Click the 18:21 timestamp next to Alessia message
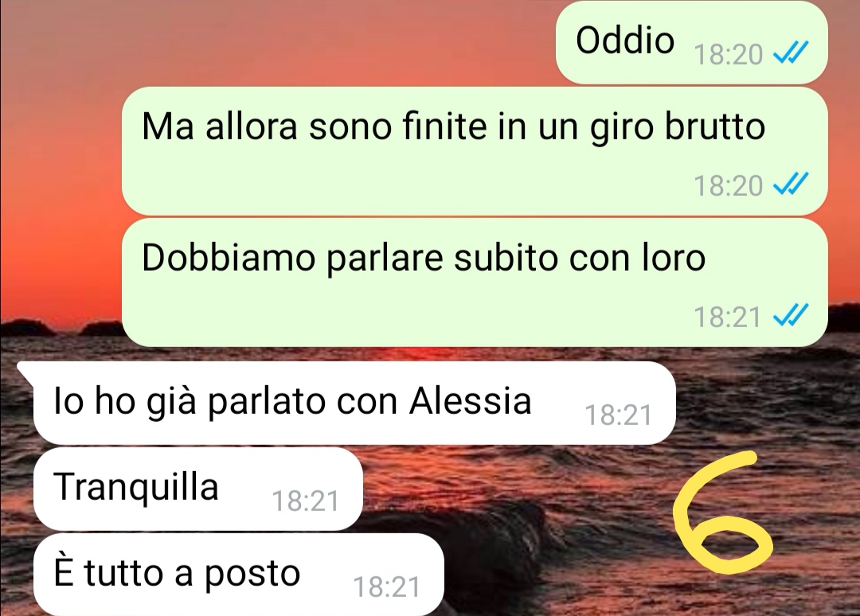 click(x=619, y=415)
